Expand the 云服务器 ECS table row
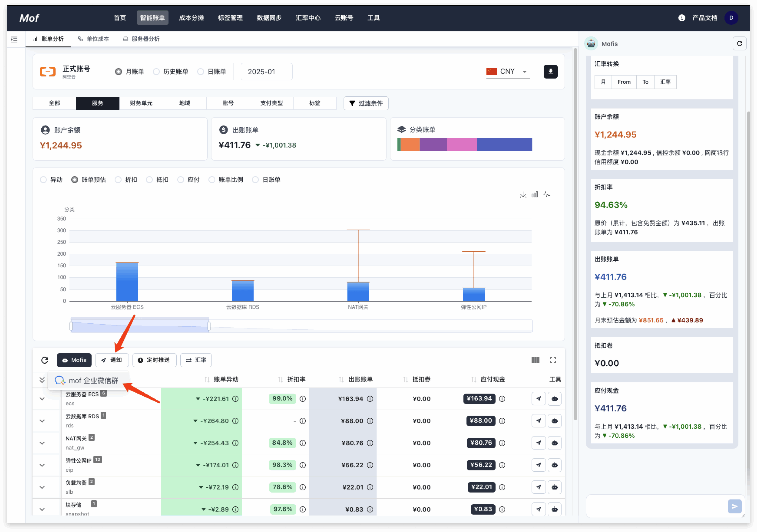The image size is (757, 532). tap(42, 399)
